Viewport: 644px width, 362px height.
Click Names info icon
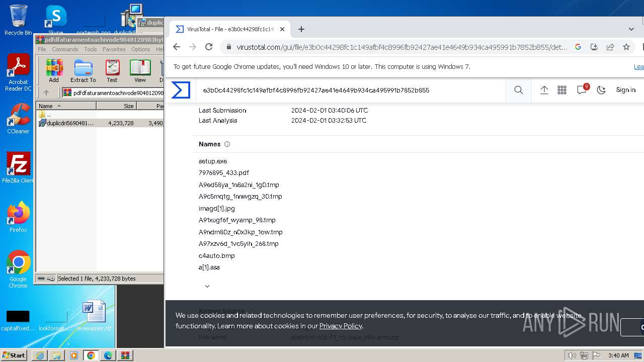[x=227, y=144]
